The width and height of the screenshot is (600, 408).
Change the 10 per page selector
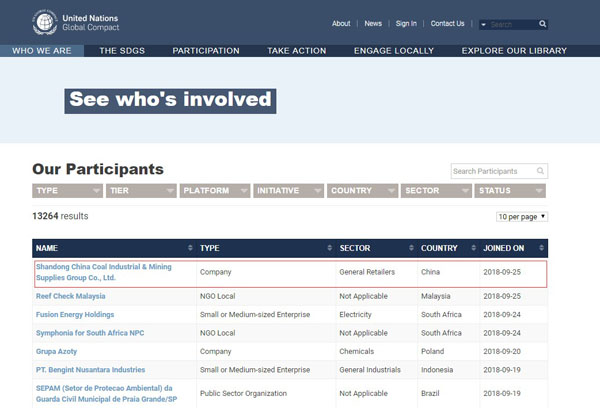click(522, 217)
